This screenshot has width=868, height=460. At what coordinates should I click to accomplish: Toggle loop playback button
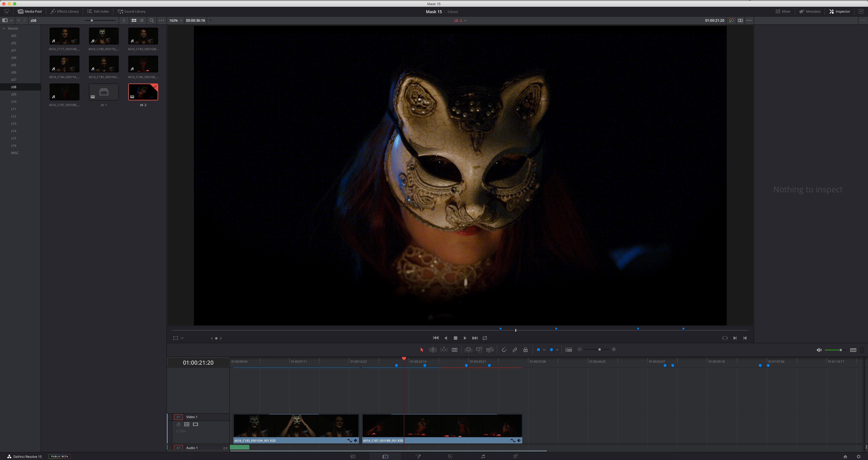[x=485, y=338]
